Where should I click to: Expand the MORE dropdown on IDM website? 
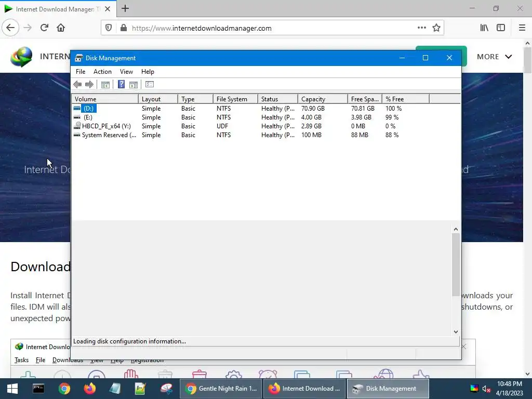click(495, 57)
